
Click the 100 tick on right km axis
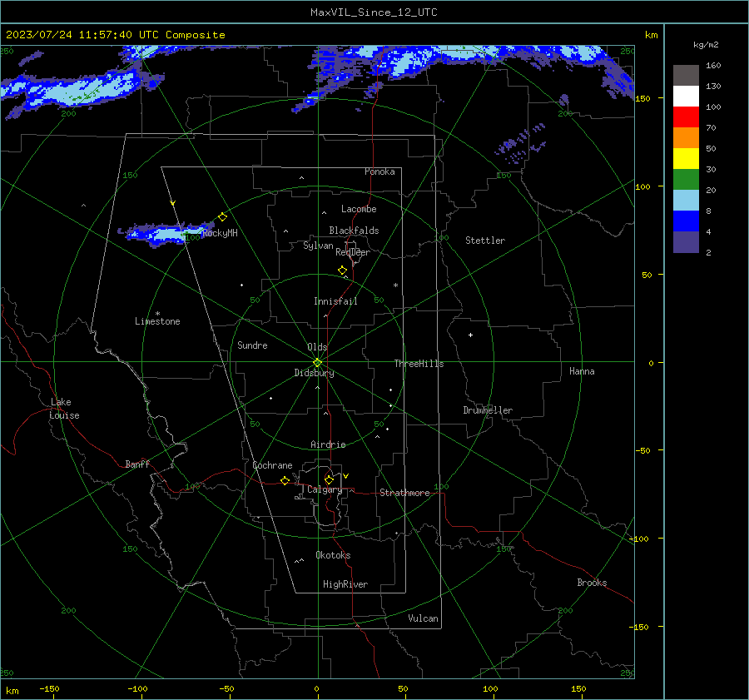(x=642, y=186)
